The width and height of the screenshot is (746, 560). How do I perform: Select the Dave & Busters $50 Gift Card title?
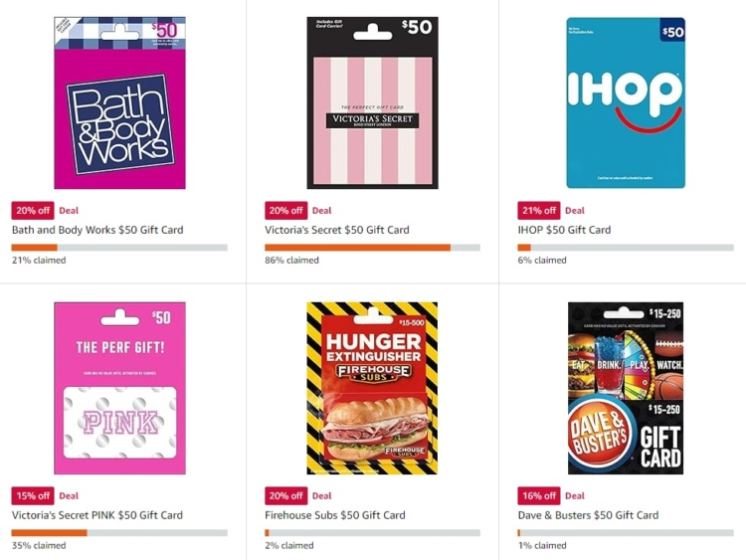coord(589,515)
